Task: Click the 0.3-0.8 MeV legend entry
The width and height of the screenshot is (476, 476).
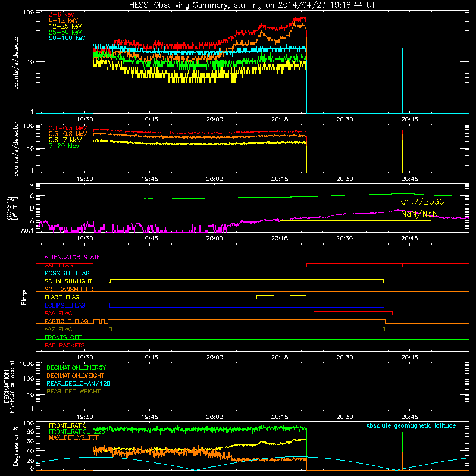Action: click(x=68, y=134)
